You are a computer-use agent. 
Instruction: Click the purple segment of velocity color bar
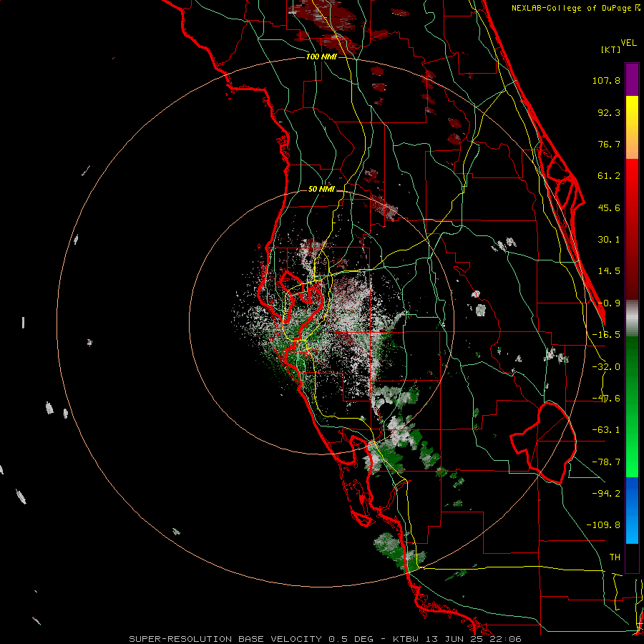click(632, 79)
